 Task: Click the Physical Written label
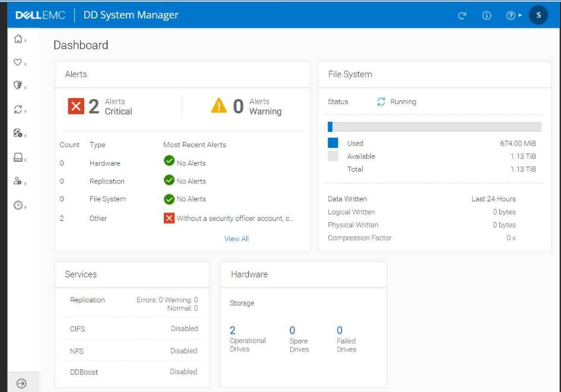coord(353,225)
